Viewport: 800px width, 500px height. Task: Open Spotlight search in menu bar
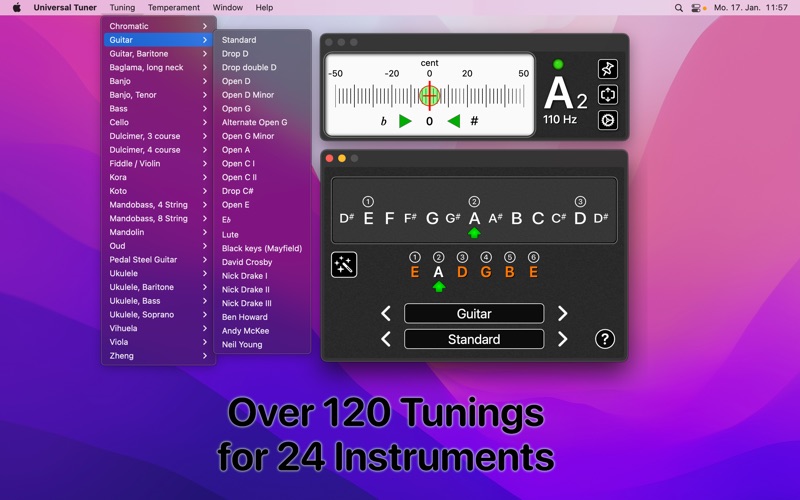(x=679, y=8)
